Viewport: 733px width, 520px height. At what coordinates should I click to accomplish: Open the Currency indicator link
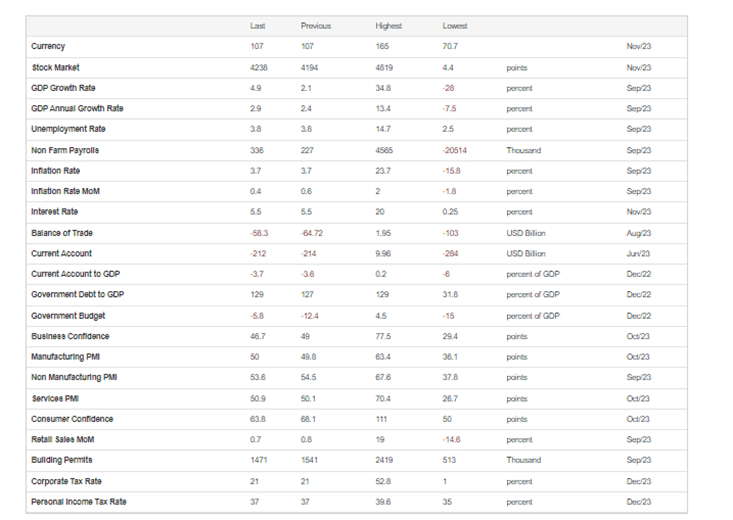pyautogui.click(x=48, y=46)
